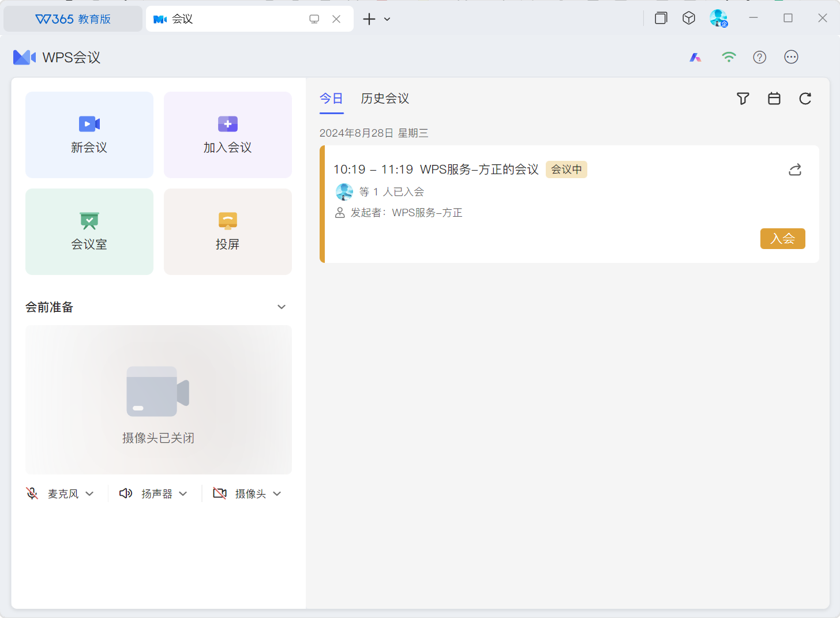Open the meeting filter icon
This screenshot has height=618, width=840.
click(743, 99)
